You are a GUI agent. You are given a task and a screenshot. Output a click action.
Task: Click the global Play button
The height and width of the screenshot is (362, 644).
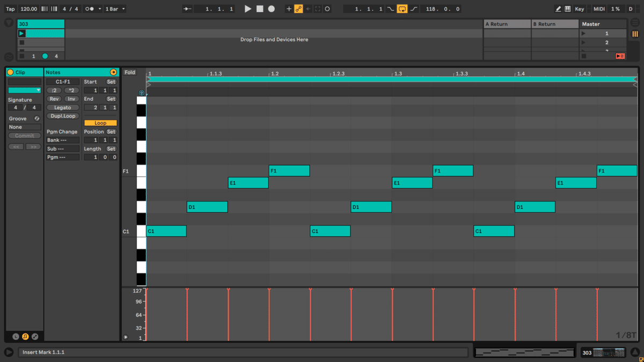click(x=248, y=9)
